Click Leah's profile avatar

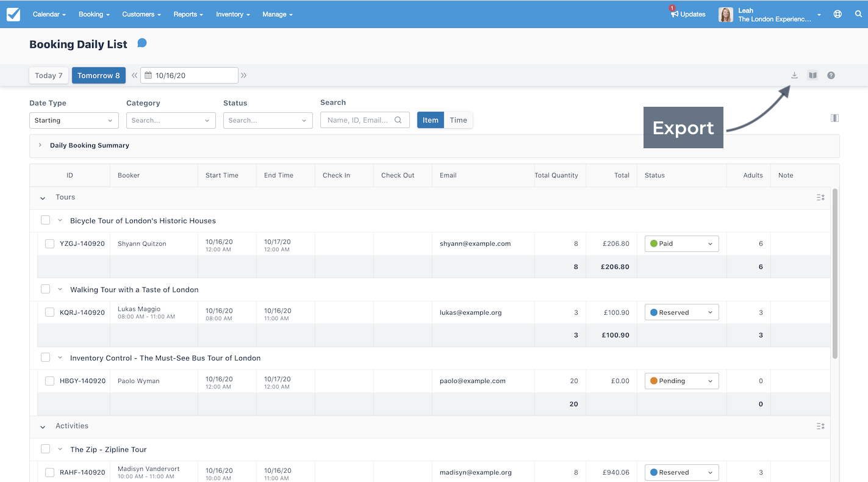[x=725, y=15]
